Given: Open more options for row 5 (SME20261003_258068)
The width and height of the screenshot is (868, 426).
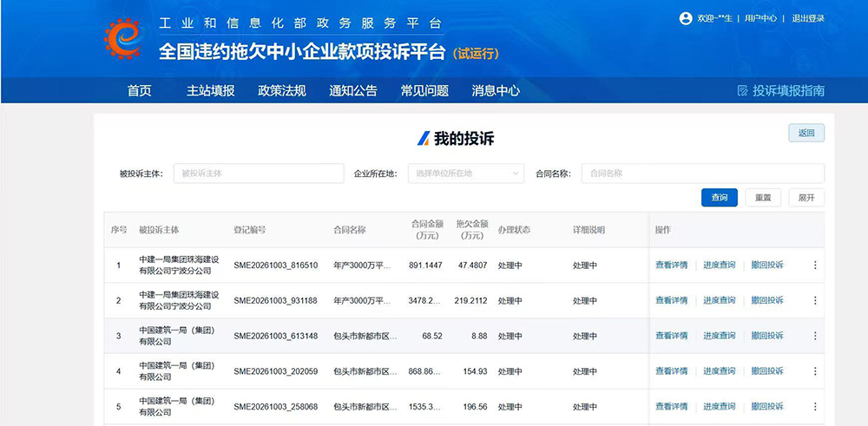Looking at the screenshot, I should [815, 407].
